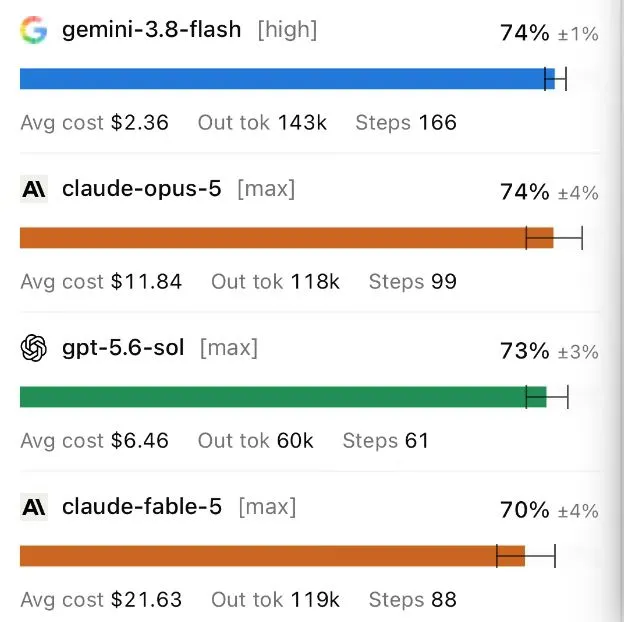This screenshot has width=624, height=622.
Task: Click the [high] tag next to gemini
Action: point(287,30)
